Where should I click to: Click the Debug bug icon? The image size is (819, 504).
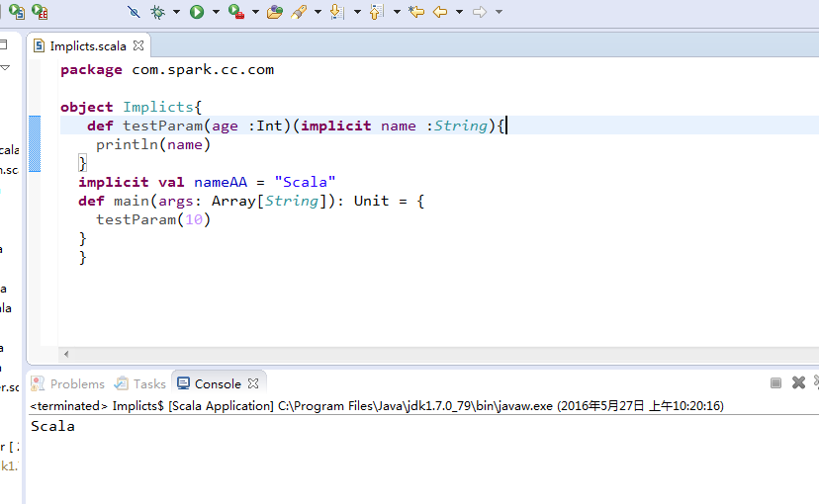(157, 12)
